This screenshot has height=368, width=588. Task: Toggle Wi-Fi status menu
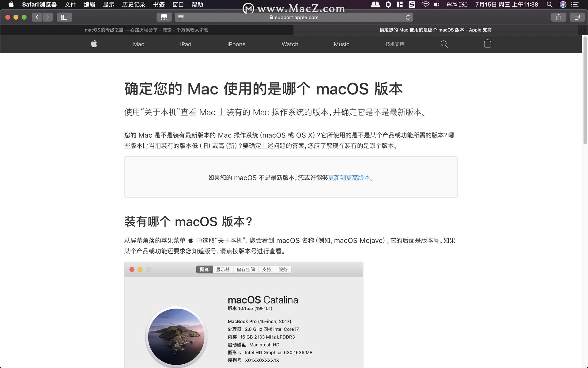[x=425, y=5]
